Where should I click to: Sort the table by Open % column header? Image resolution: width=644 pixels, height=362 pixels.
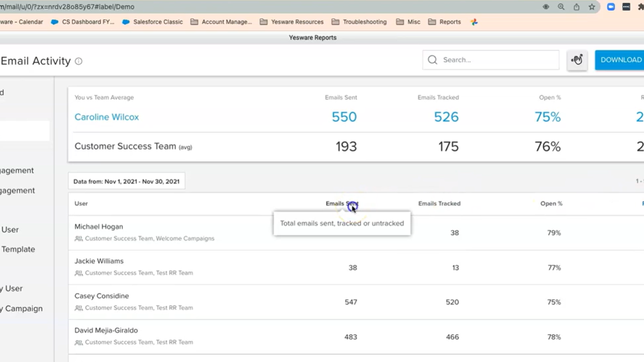[551, 204]
